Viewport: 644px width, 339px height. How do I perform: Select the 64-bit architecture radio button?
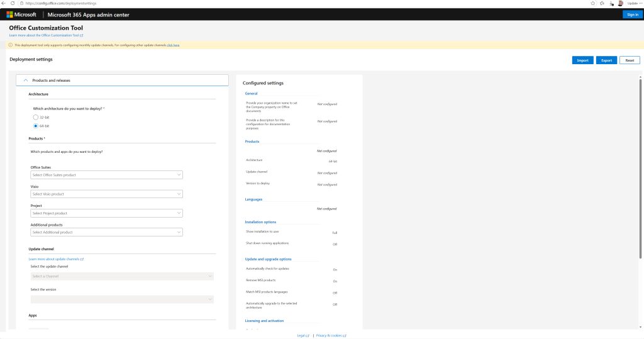(36, 126)
